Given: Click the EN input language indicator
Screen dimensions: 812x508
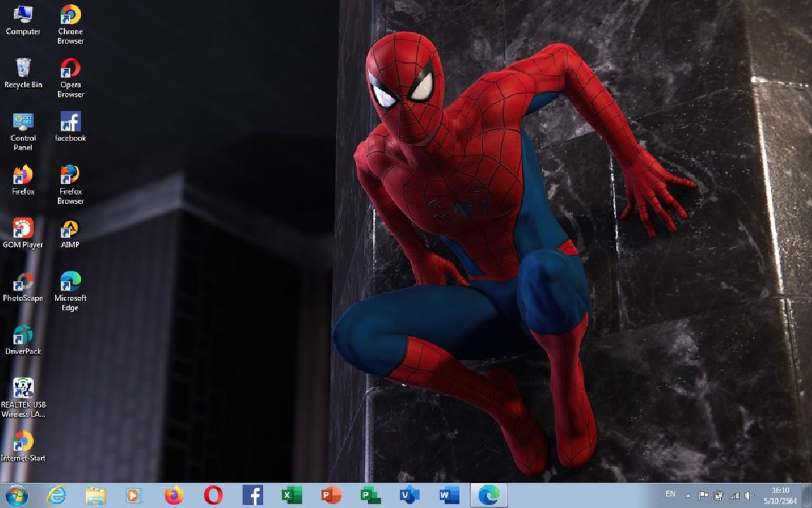Looking at the screenshot, I should tap(670, 494).
